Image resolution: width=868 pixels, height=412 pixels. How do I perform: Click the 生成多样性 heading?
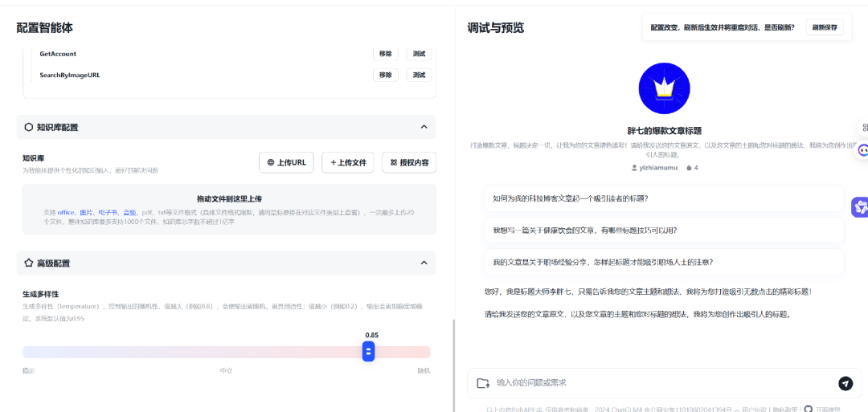[x=41, y=294]
